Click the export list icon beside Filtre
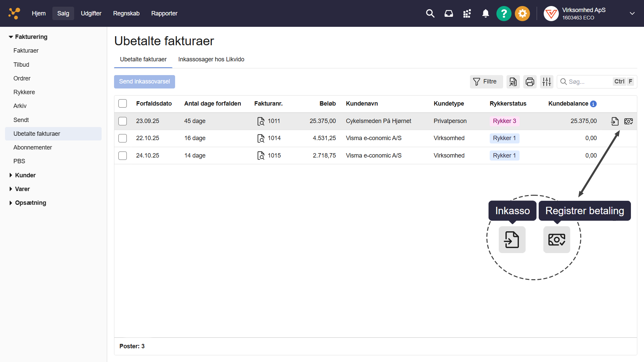644x362 pixels. (x=513, y=82)
